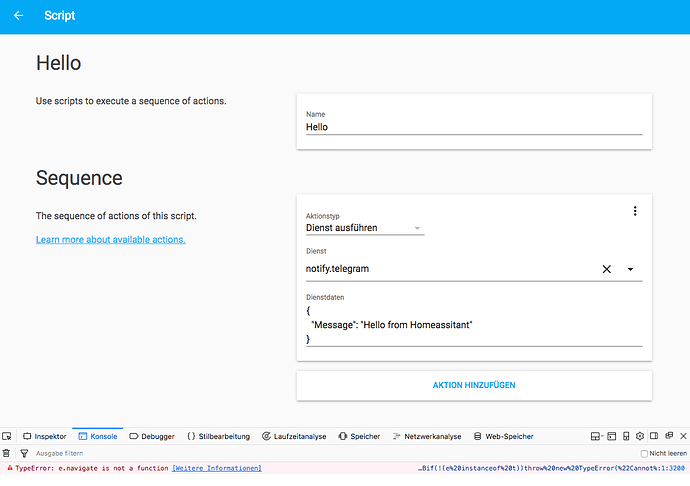
Task: Clear console output with trash icon
Action: point(6,453)
